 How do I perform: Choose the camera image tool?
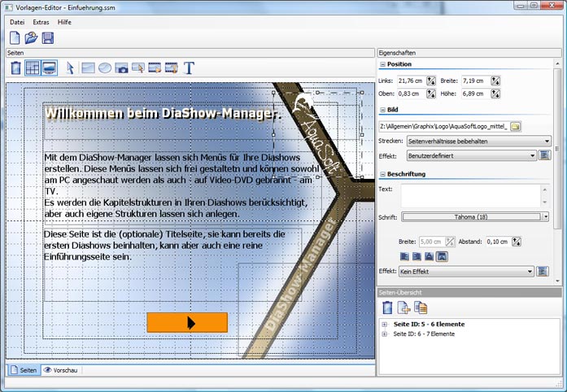(121, 68)
